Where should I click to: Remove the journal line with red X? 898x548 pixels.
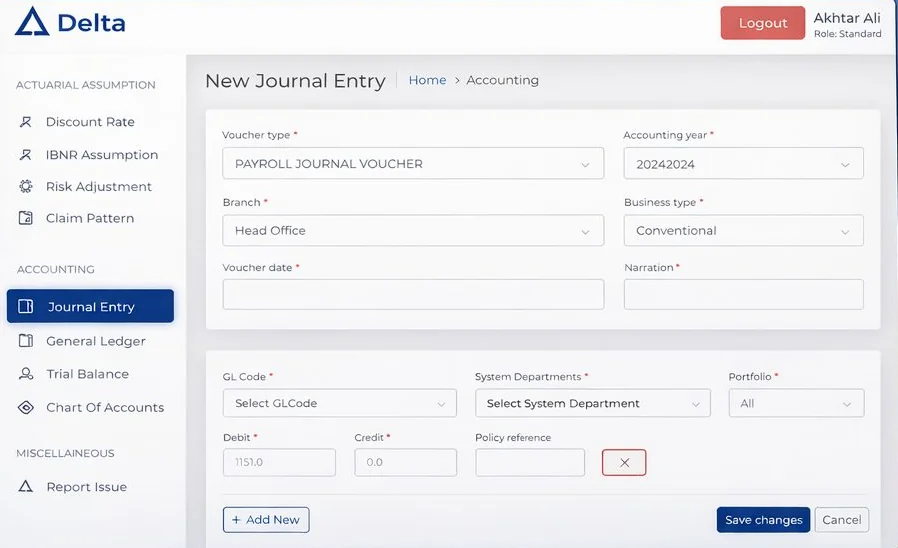(x=624, y=463)
